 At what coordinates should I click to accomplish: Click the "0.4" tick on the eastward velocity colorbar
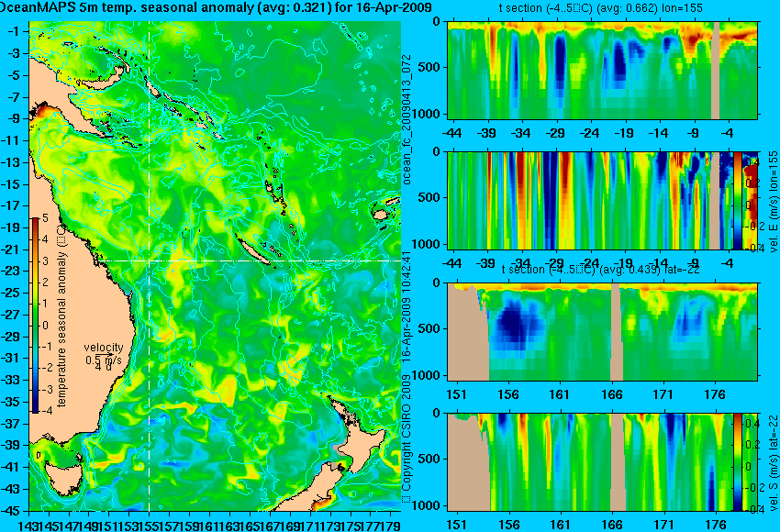(752, 162)
